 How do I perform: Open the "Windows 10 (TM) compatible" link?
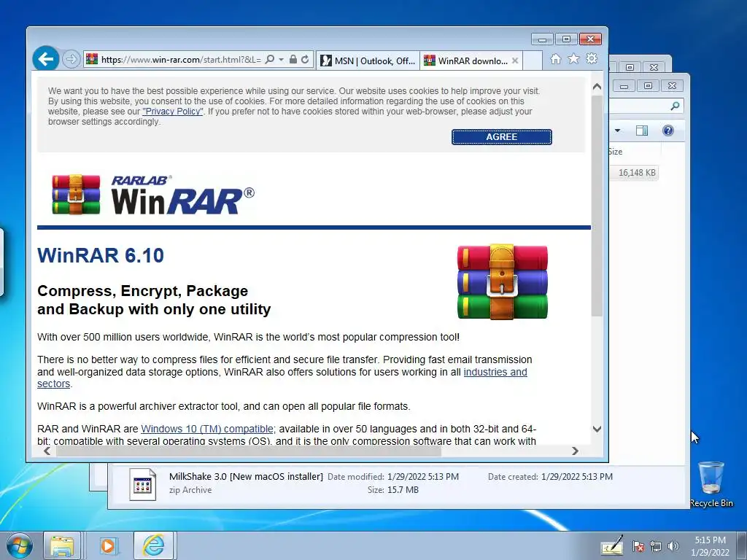207,429
